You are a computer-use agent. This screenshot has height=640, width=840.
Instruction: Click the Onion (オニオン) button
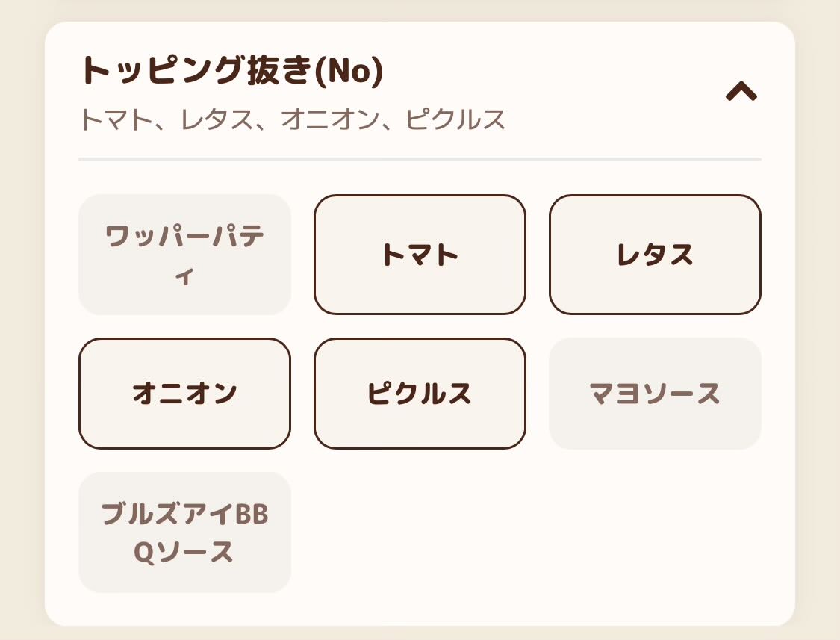click(x=184, y=394)
